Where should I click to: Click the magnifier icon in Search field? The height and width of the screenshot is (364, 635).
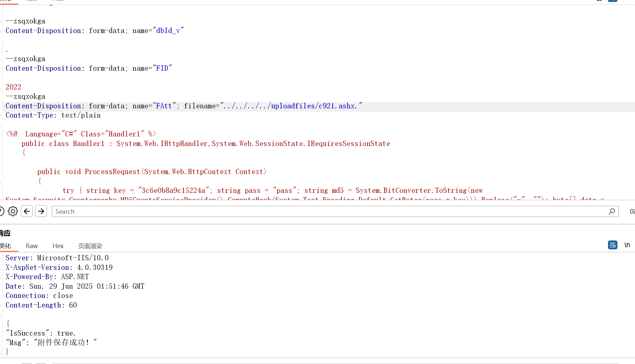click(x=612, y=211)
